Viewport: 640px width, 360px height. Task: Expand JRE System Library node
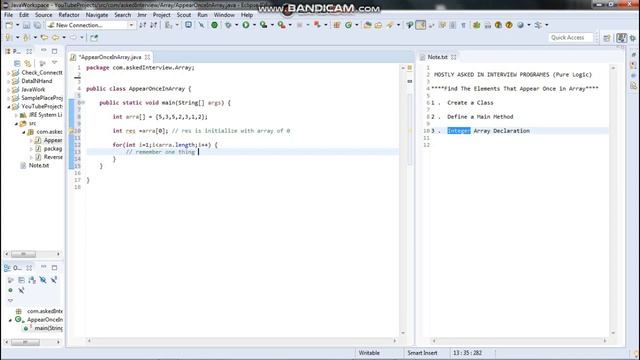tap(16, 115)
